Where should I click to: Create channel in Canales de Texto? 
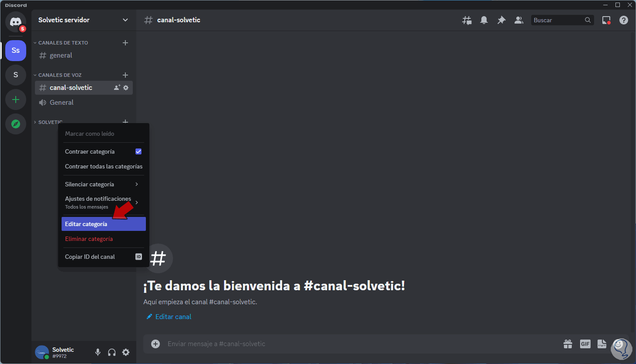click(125, 43)
